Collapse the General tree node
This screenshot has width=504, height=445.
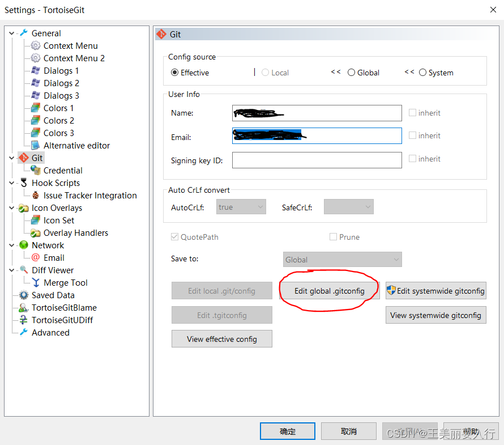pyautogui.click(x=11, y=33)
